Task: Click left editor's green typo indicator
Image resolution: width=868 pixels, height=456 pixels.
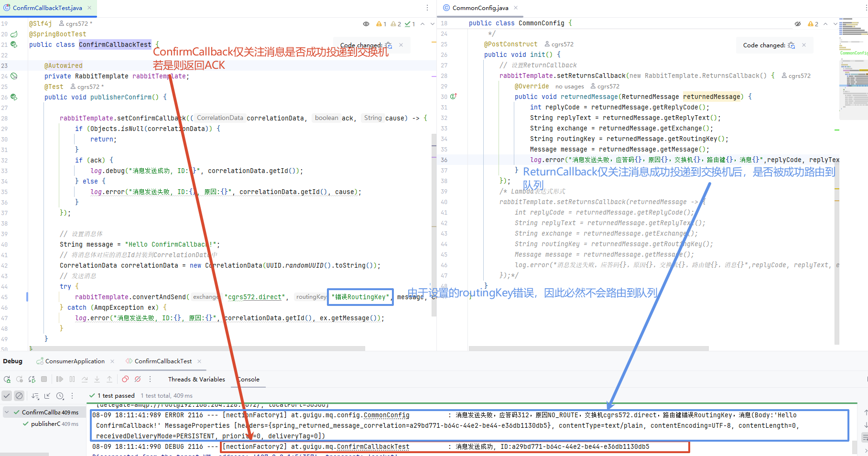Action: pyautogui.click(x=410, y=23)
